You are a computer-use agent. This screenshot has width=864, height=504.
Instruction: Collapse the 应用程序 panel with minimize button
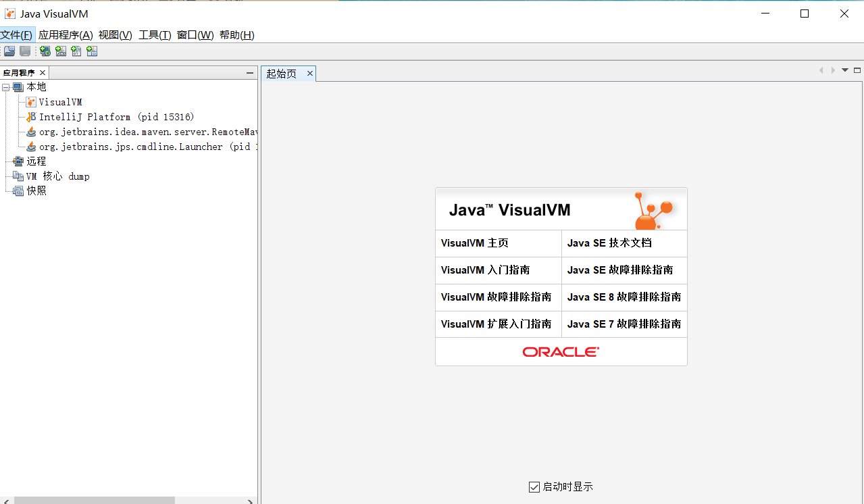coord(249,72)
